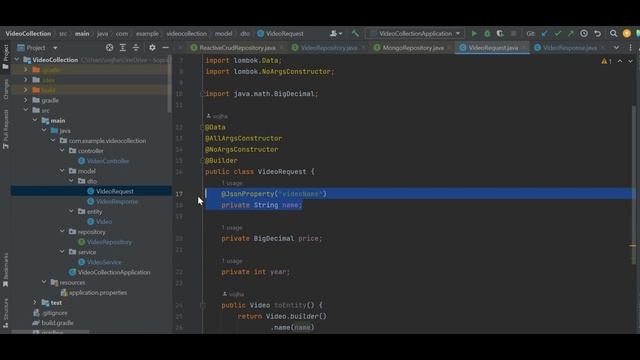640x360 pixels.
Task: Select VideoCollectionApplication class in project tree
Action: [114, 272]
